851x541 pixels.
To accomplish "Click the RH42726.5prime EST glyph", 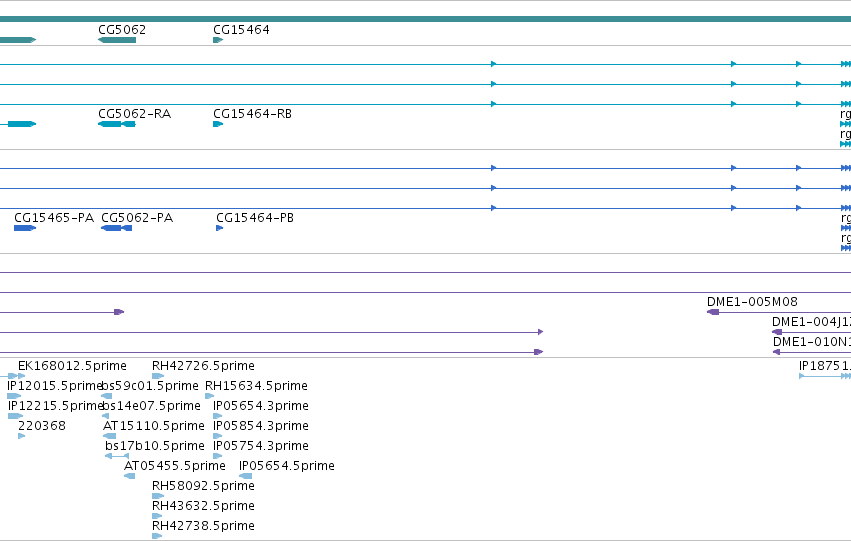I will 158,376.
